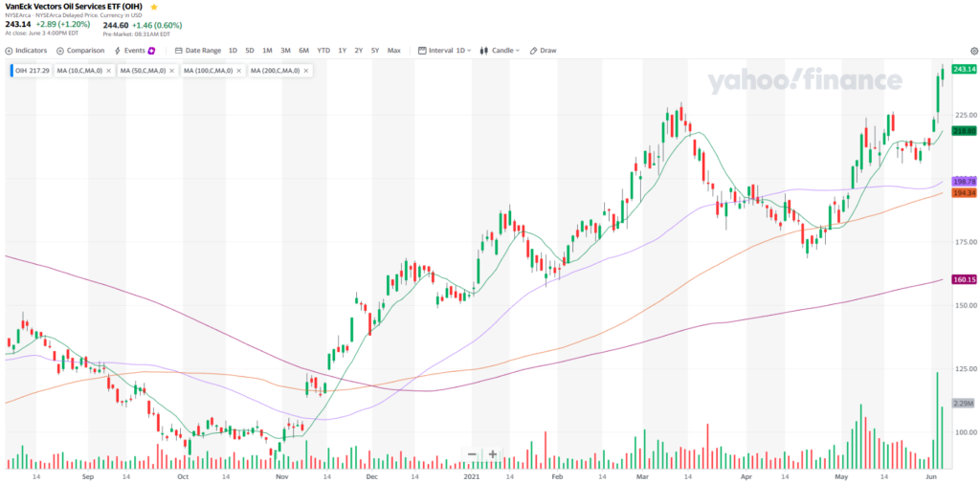Click the 2.29M volume tag
This screenshot has height=483, width=980.
[965, 404]
